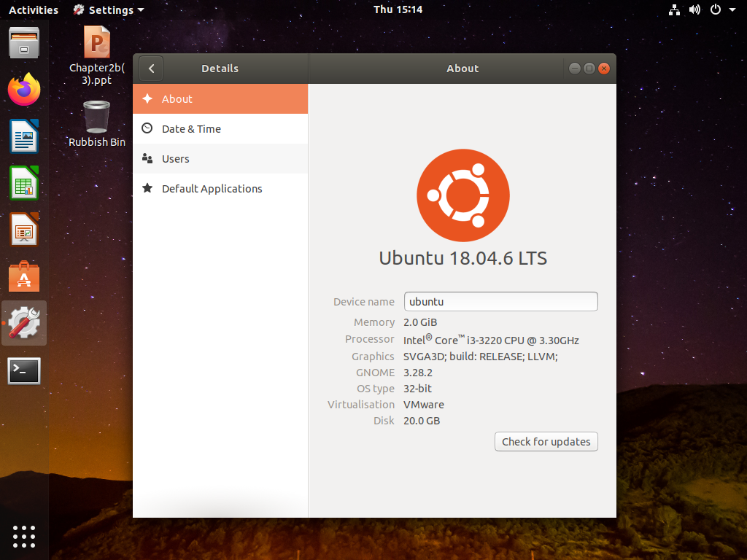747x560 pixels.
Task: Click the Intel Core i3-3220 processor text
Action: [x=491, y=340]
